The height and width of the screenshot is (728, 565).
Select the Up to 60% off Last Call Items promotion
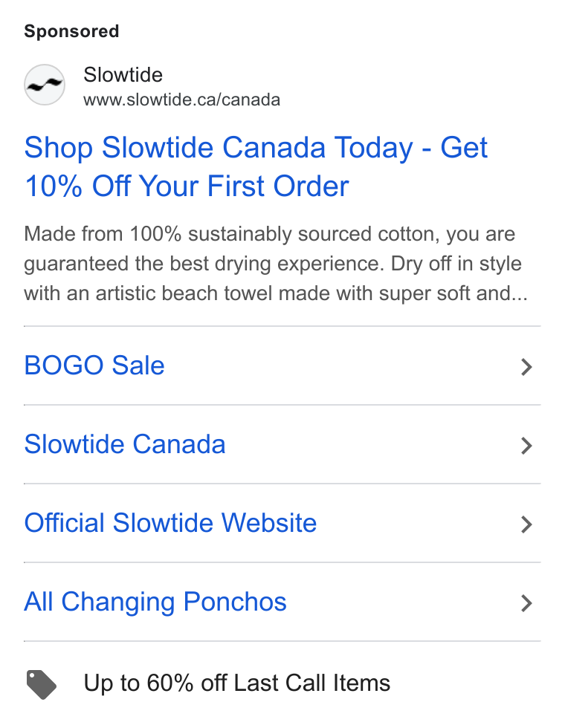coord(237,683)
